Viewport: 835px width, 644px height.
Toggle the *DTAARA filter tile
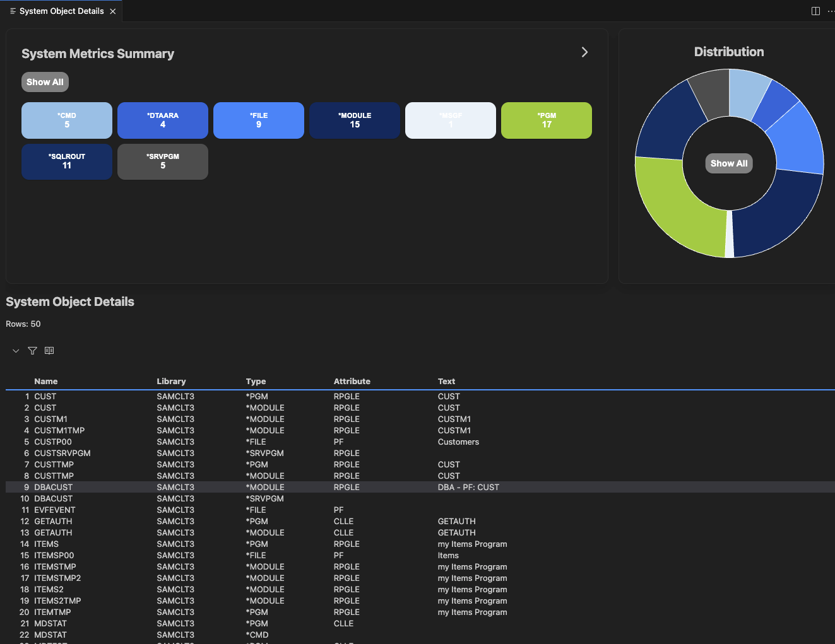(x=163, y=120)
